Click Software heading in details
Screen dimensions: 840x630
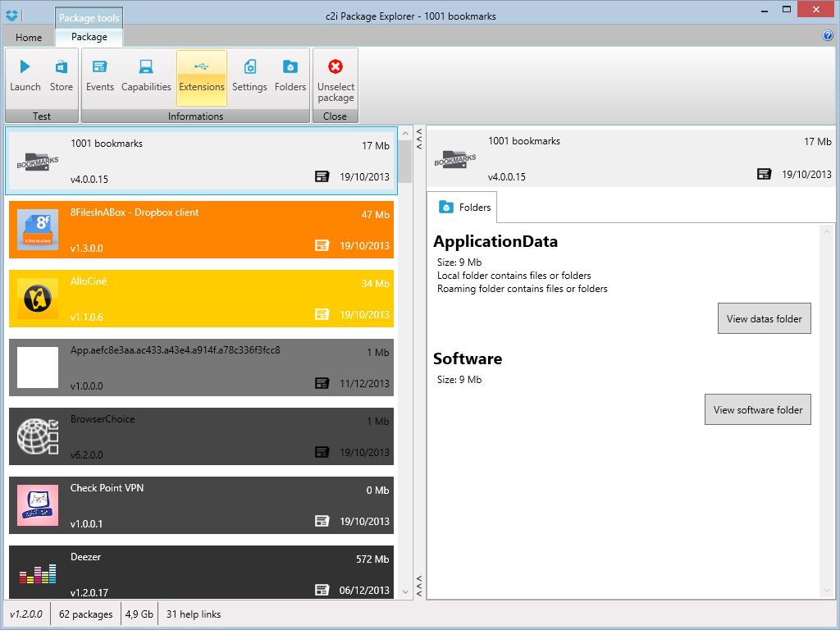468,359
